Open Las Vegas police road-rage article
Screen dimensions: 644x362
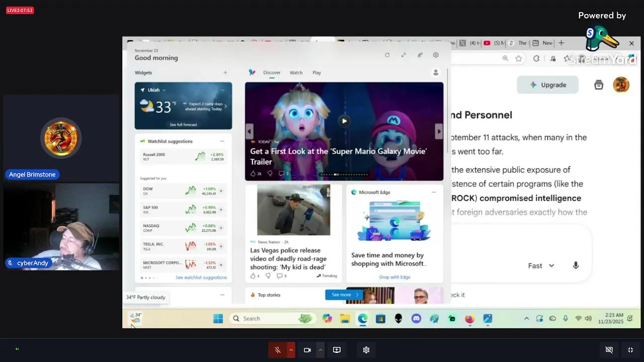(x=288, y=258)
